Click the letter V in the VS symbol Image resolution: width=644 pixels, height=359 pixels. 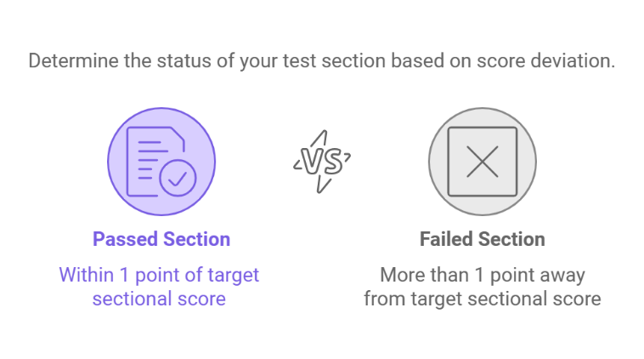(310, 160)
